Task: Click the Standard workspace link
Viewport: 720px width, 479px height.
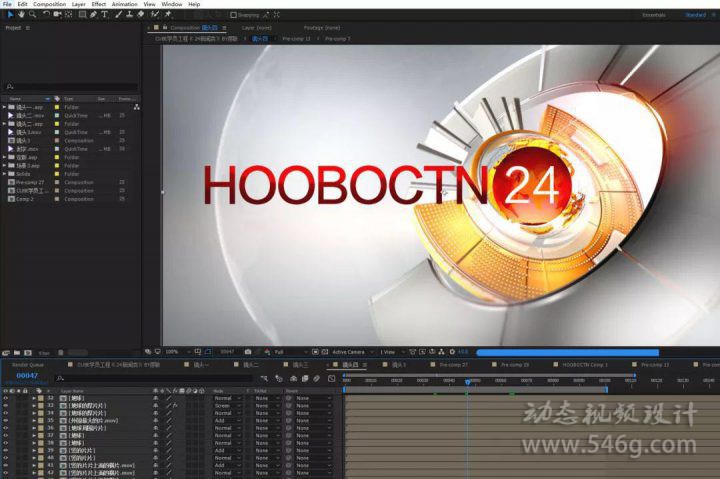Action: pyautogui.click(x=694, y=15)
